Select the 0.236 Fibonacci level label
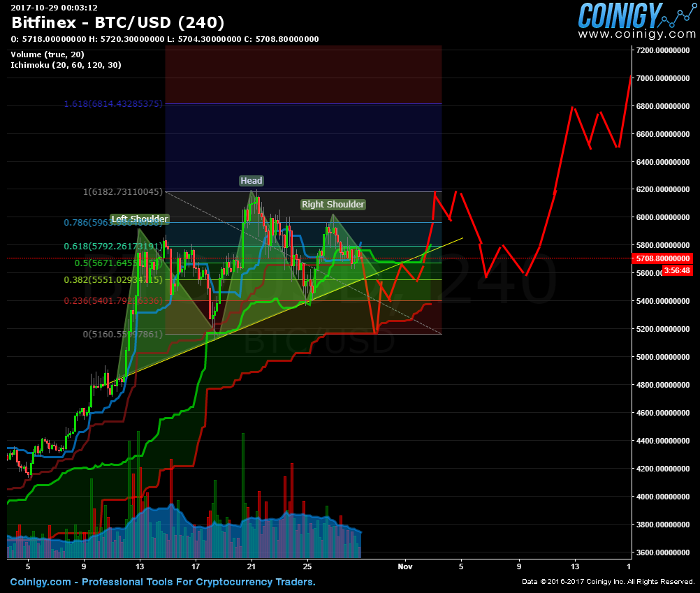Screen dimensions: 700x593 click(113, 301)
